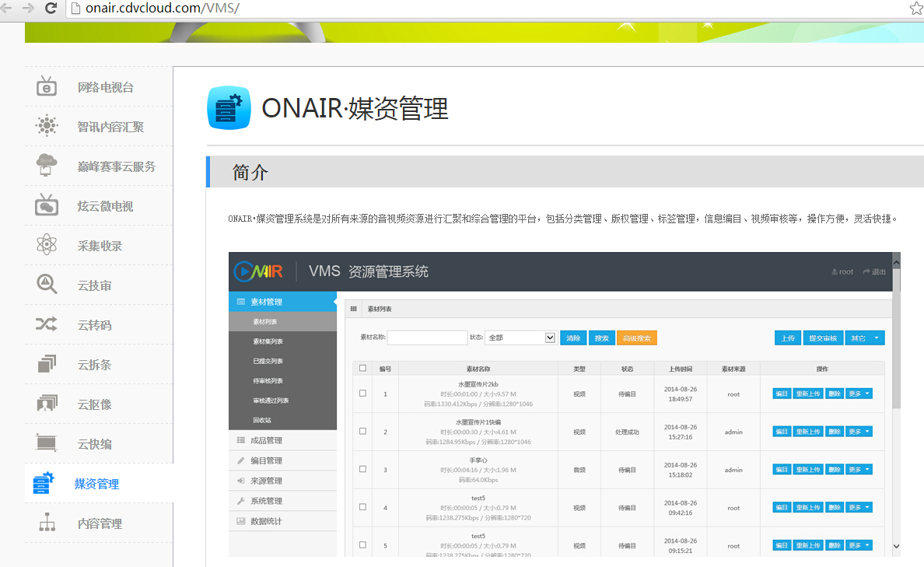
Task: Click the 云技审 magnifier icon
Action: coord(47,284)
